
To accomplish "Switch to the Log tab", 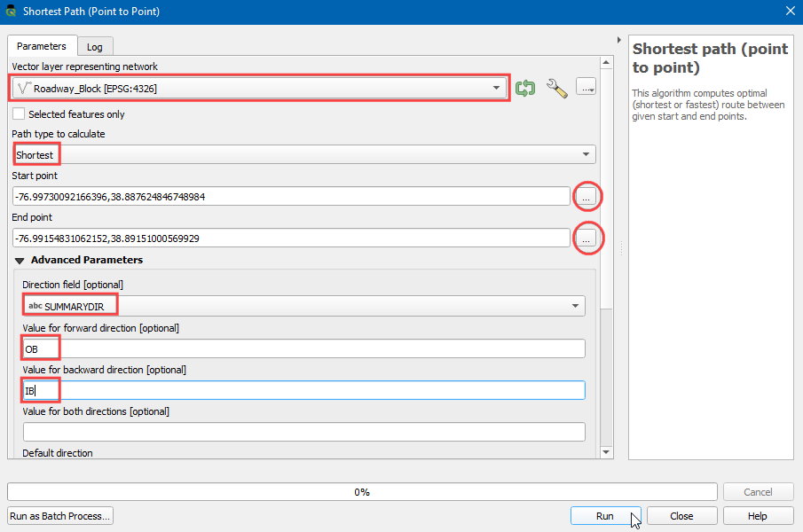I will pyautogui.click(x=94, y=47).
